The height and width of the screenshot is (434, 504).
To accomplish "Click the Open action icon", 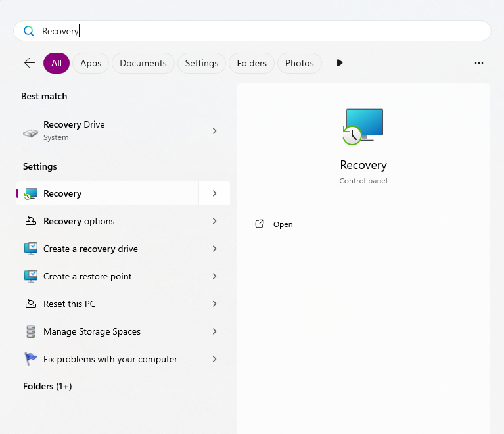I will tap(260, 224).
